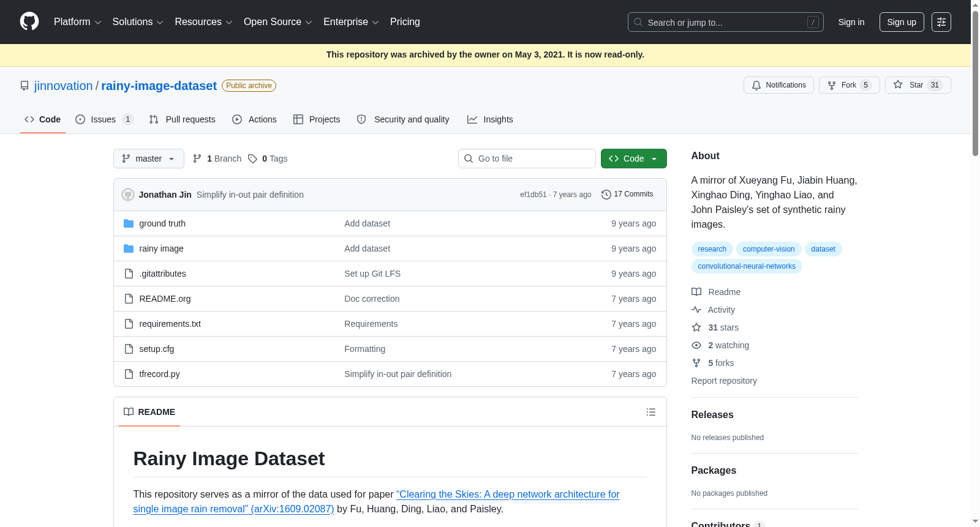Viewport: 980px width, 527px height.
Task: Click the Notifications button
Action: tap(779, 85)
